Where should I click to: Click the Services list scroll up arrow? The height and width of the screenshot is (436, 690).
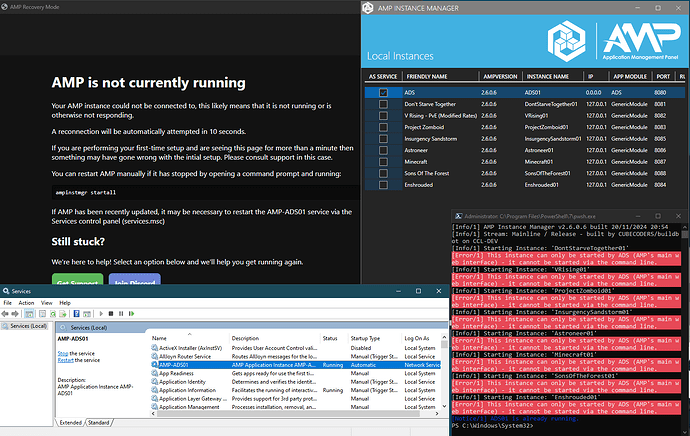point(444,337)
